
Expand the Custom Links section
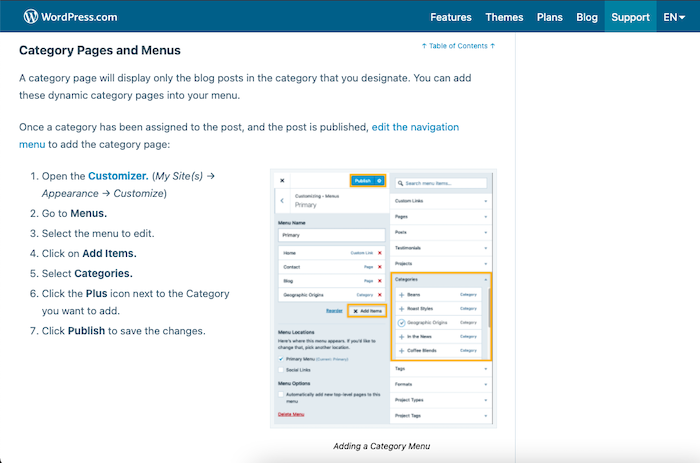click(441, 201)
